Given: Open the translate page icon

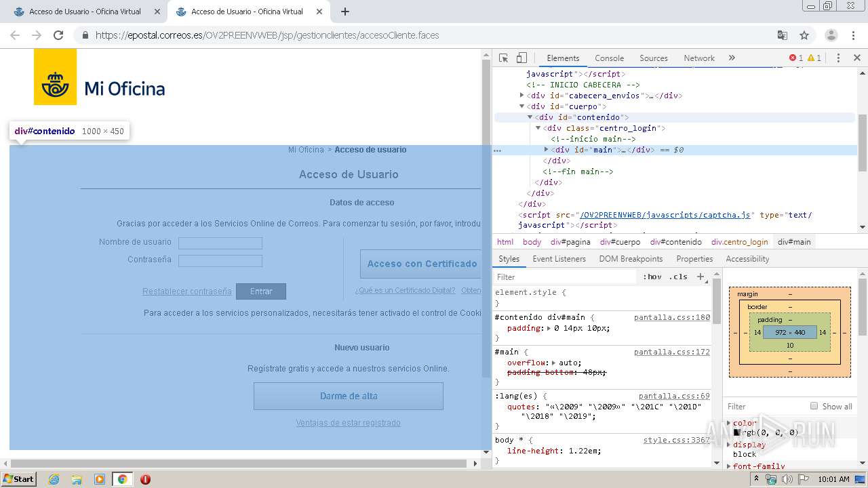Looking at the screenshot, I should 782,35.
